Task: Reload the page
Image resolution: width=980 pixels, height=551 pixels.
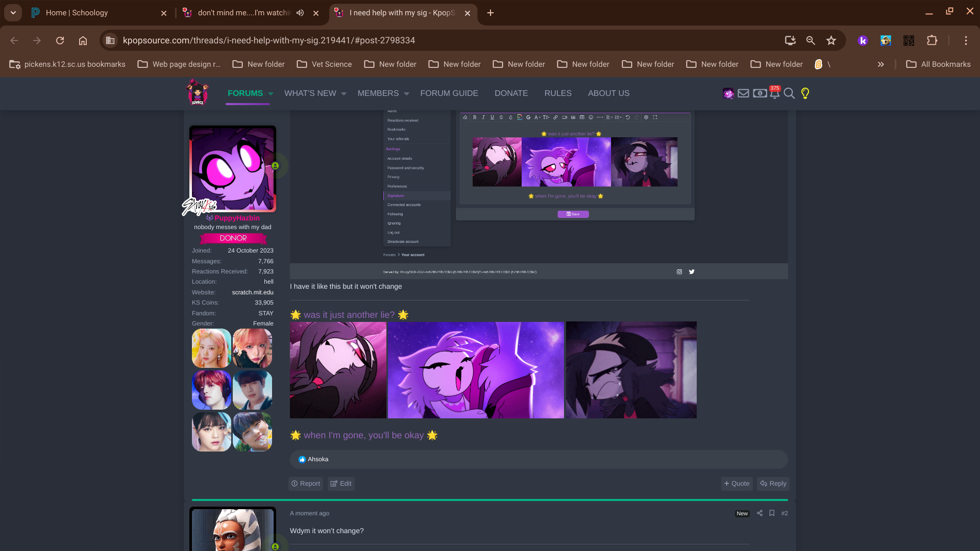Action: pyautogui.click(x=60, y=40)
